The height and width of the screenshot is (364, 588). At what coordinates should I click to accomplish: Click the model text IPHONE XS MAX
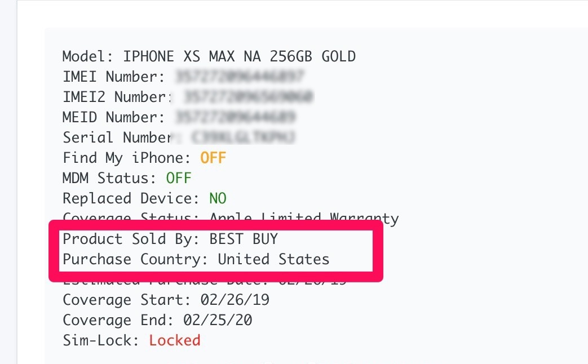pyautogui.click(x=175, y=56)
